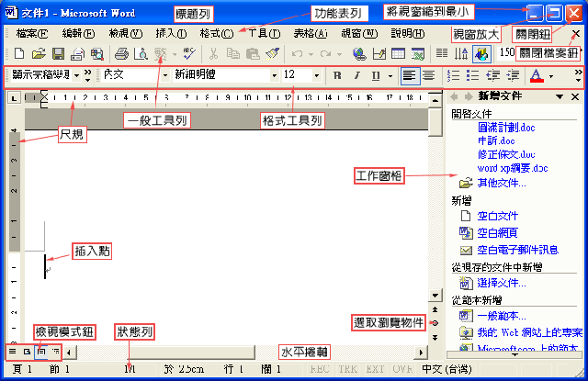
Task: Click the Select Browse Object button
Action: pyautogui.click(x=435, y=324)
